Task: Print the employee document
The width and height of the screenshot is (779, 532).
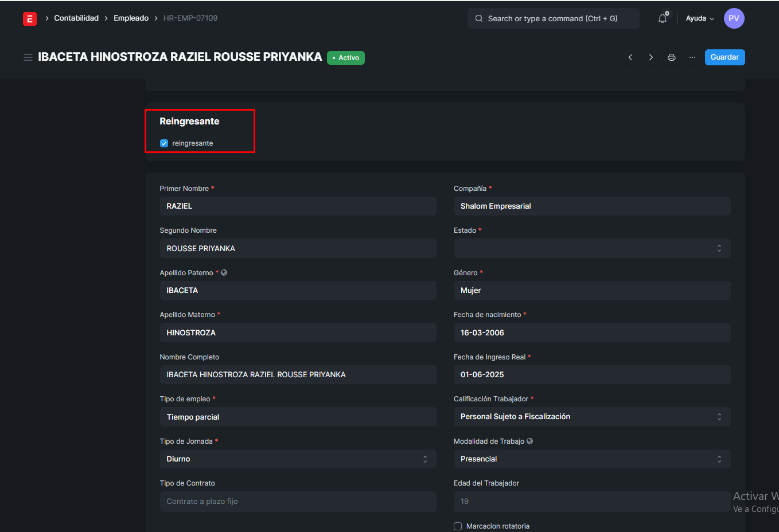Action: tap(672, 57)
